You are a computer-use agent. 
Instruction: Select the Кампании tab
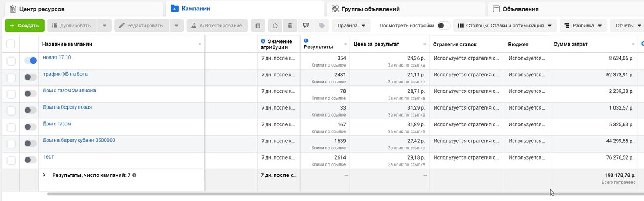245,8
